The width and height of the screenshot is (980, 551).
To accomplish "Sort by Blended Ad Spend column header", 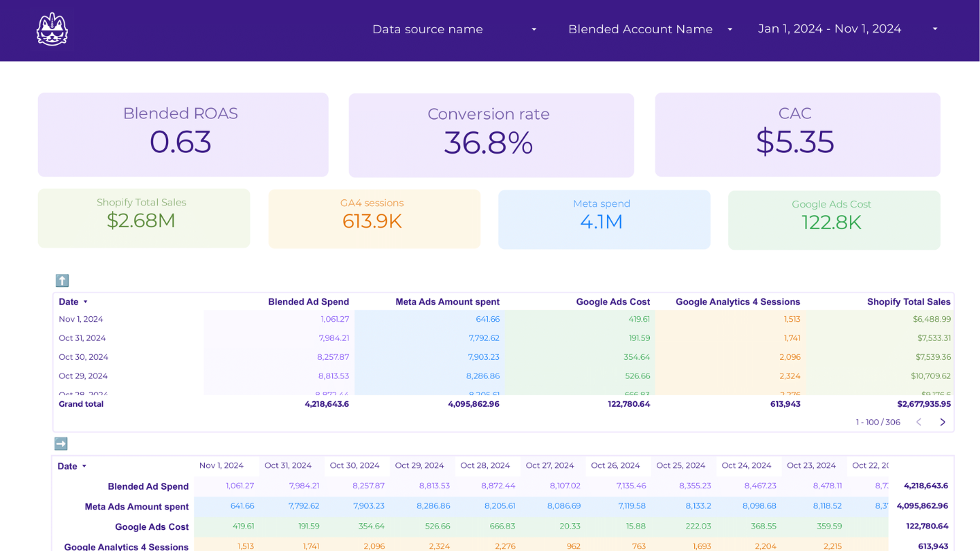I will click(x=308, y=301).
